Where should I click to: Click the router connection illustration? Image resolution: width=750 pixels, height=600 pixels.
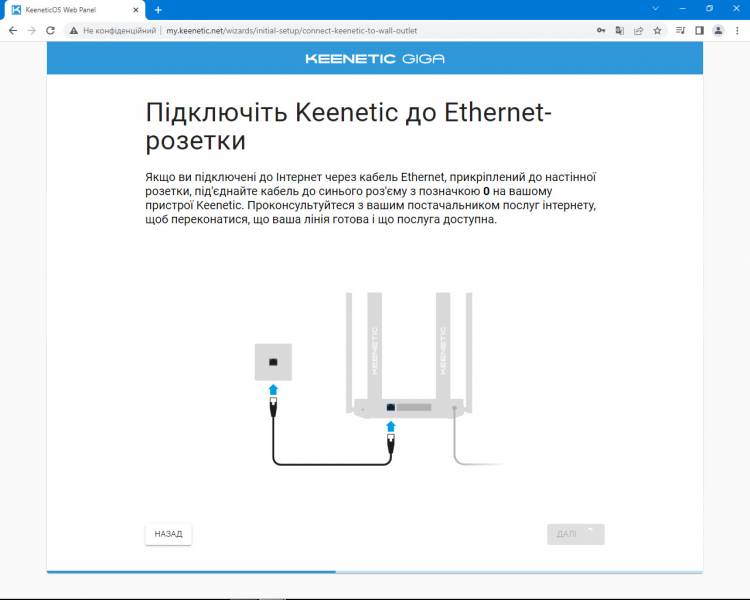point(378,379)
